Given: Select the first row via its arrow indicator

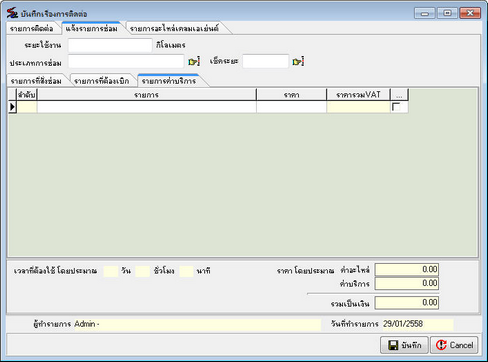Looking at the screenshot, I should [x=13, y=107].
